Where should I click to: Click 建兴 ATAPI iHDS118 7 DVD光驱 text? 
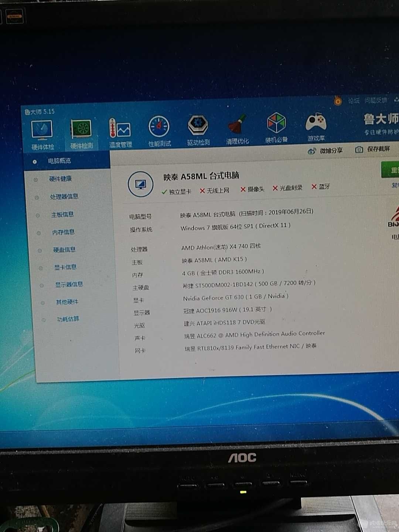pos(225,323)
